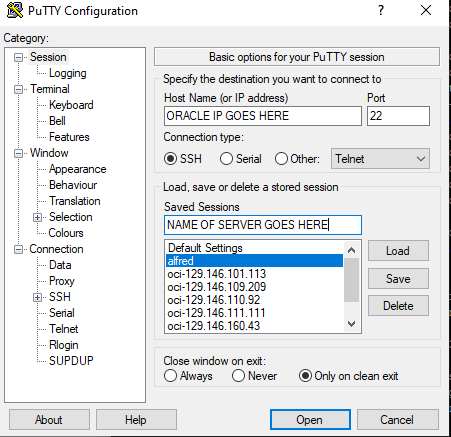Collapse the Session tree node
451x437 pixels.
coord(18,58)
